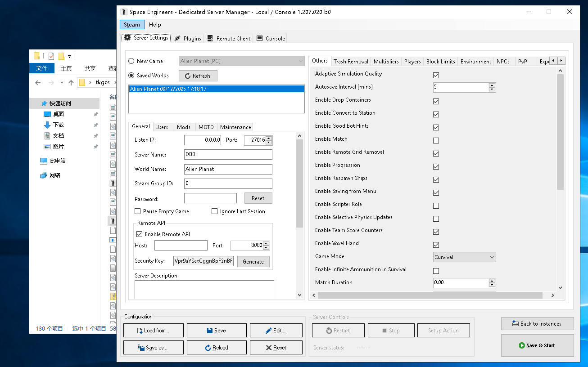Viewport: 588px width, 367px height.
Task: Reload the server configuration
Action: click(x=217, y=348)
